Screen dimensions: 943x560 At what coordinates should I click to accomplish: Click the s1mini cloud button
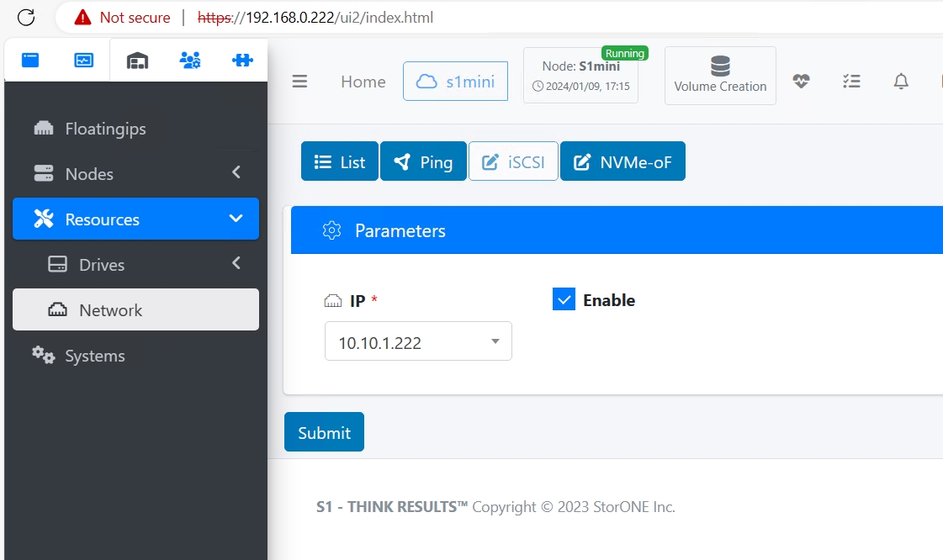pos(455,81)
